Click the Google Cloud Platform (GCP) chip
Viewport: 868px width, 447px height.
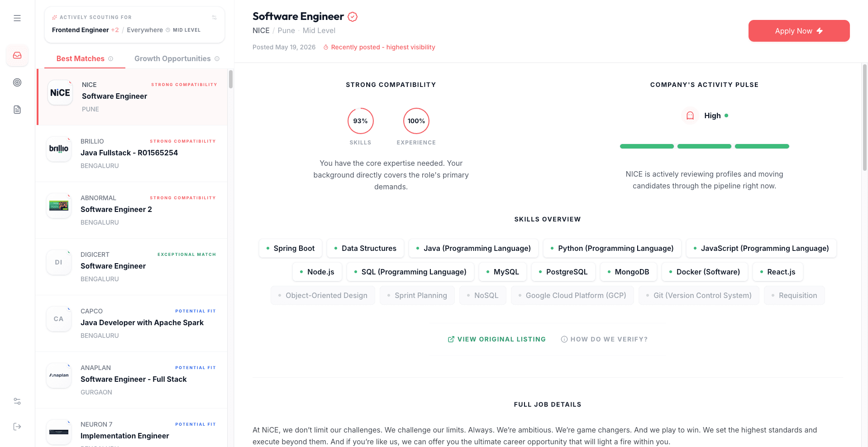click(572, 295)
